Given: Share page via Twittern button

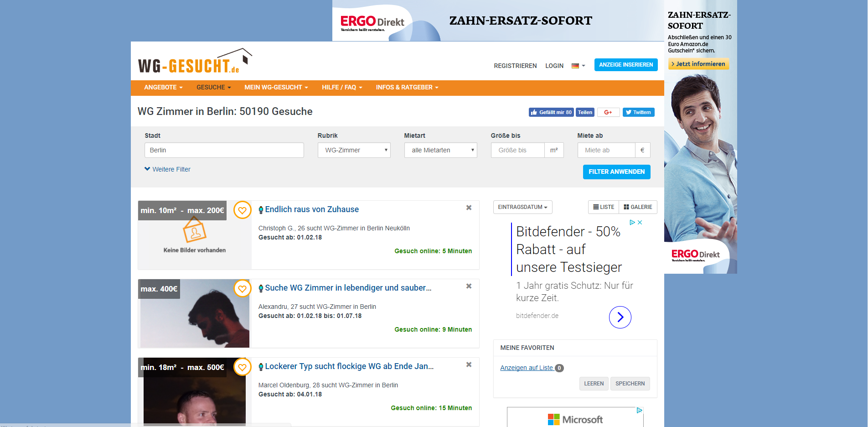Looking at the screenshot, I should point(638,112).
